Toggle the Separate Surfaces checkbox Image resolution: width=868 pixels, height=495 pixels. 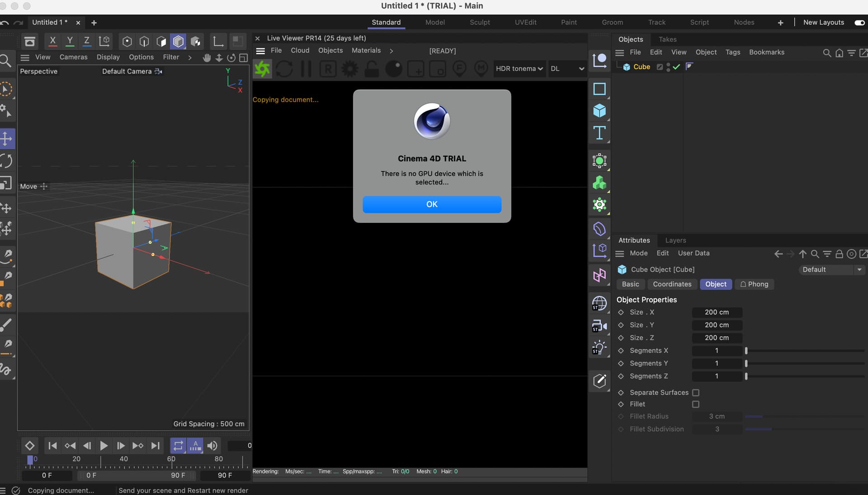pyautogui.click(x=696, y=392)
